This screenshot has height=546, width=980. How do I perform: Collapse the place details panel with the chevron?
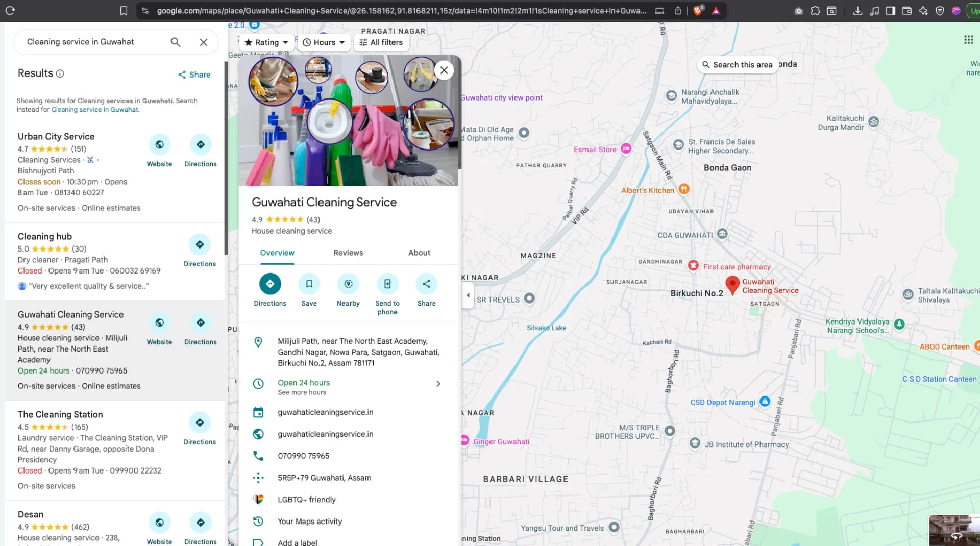tap(468, 295)
